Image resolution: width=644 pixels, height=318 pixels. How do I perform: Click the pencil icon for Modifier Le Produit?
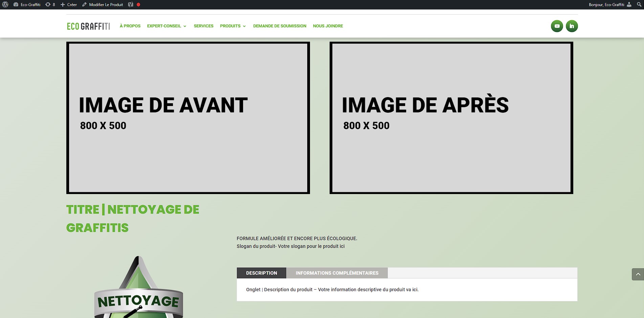pos(84,5)
